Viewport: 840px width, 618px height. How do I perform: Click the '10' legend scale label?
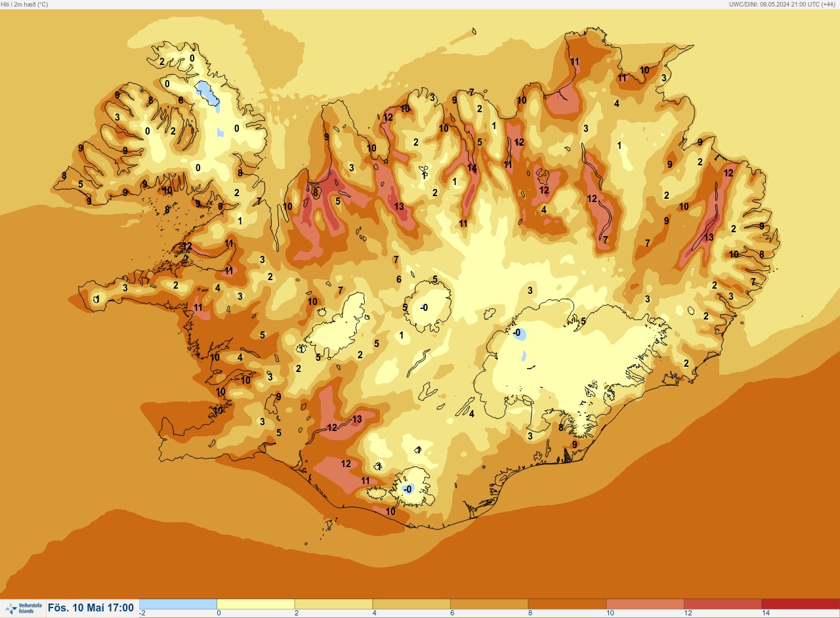610,613
